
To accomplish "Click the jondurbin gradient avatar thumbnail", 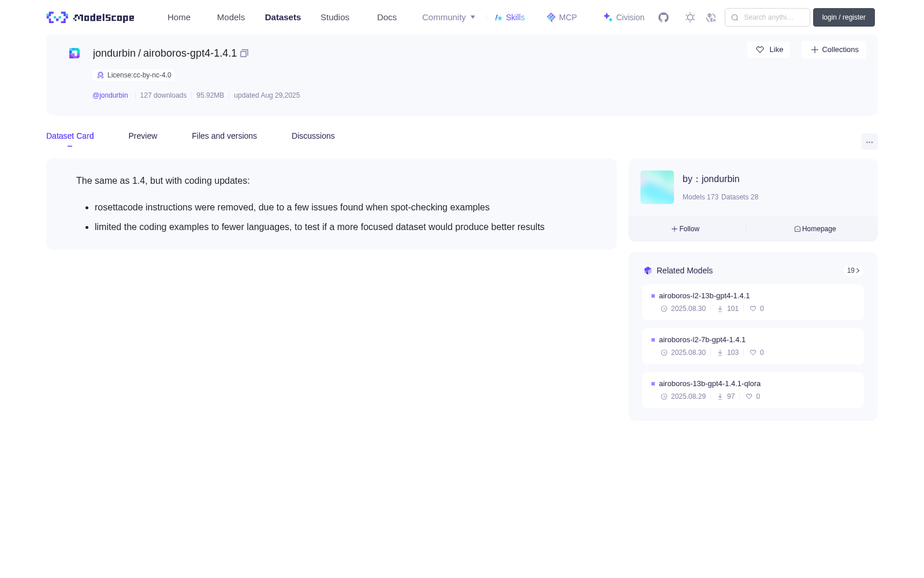I will [657, 187].
